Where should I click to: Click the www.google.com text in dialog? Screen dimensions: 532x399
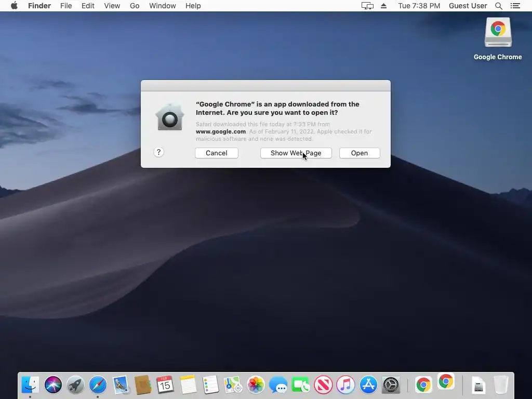[220, 131]
